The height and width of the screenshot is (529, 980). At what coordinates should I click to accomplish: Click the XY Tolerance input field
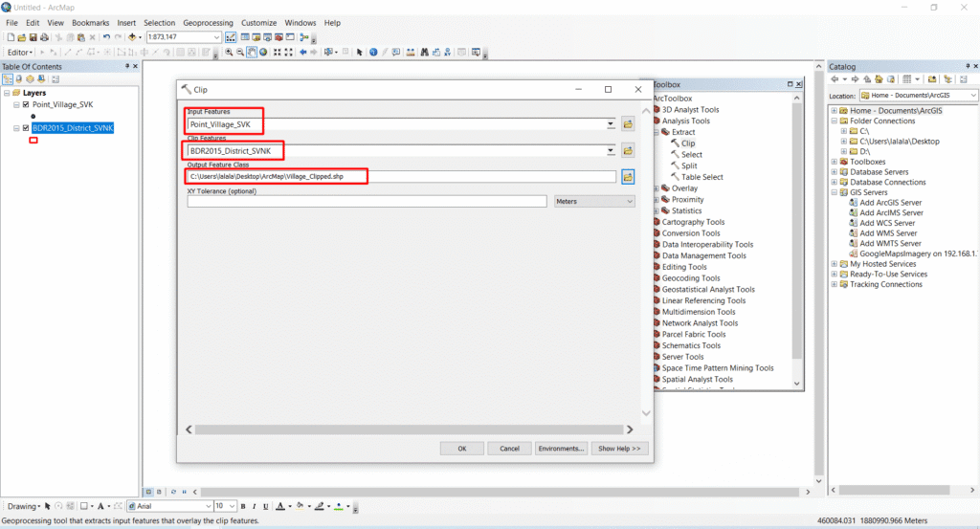[367, 201]
